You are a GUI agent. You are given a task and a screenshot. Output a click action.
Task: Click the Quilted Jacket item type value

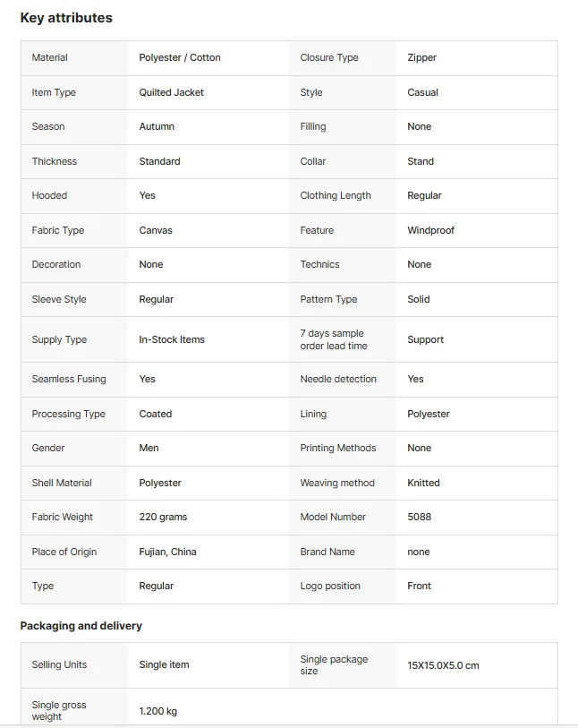pyautogui.click(x=171, y=92)
